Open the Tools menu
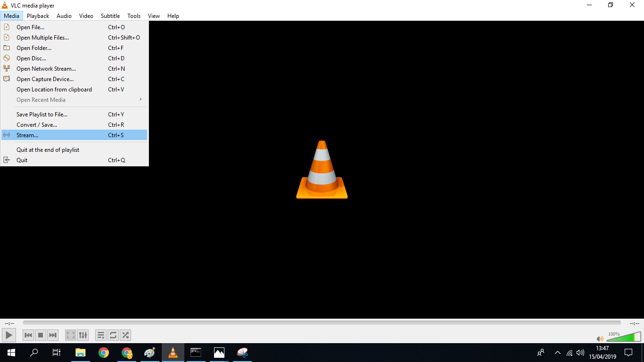This screenshot has width=644, height=362. tap(133, 16)
